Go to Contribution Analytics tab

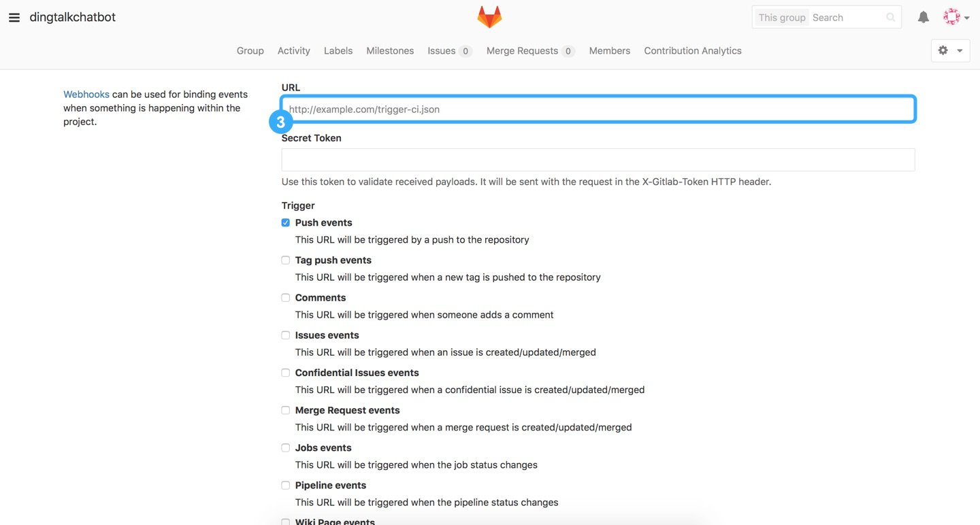(x=692, y=51)
